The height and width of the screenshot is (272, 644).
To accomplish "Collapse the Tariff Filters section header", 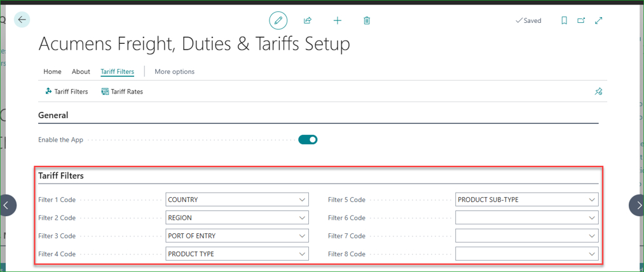I will click(61, 176).
